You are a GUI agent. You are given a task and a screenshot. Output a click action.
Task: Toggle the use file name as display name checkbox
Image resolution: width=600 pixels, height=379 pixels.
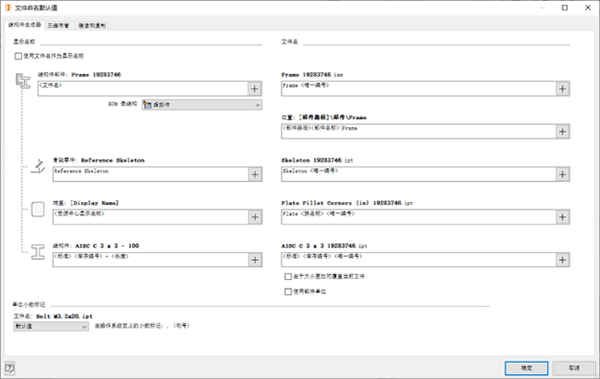[x=18, y=56]
